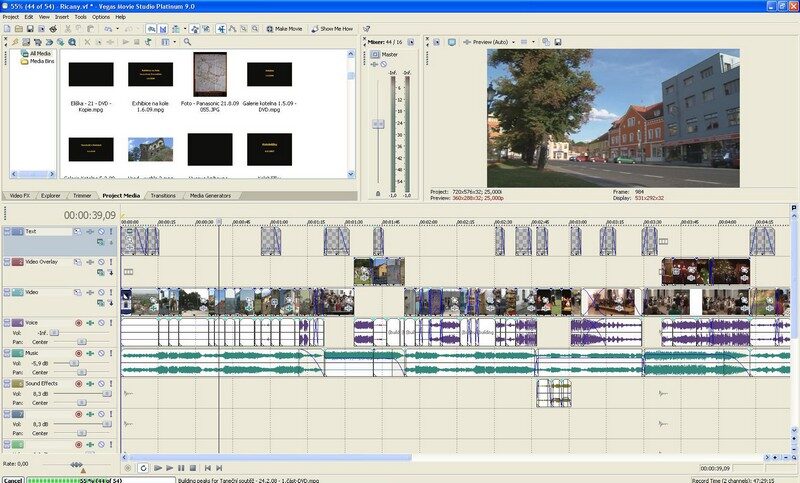Solo the Sound Effects track
800x483 pixels.
click(x=112, y=383)
